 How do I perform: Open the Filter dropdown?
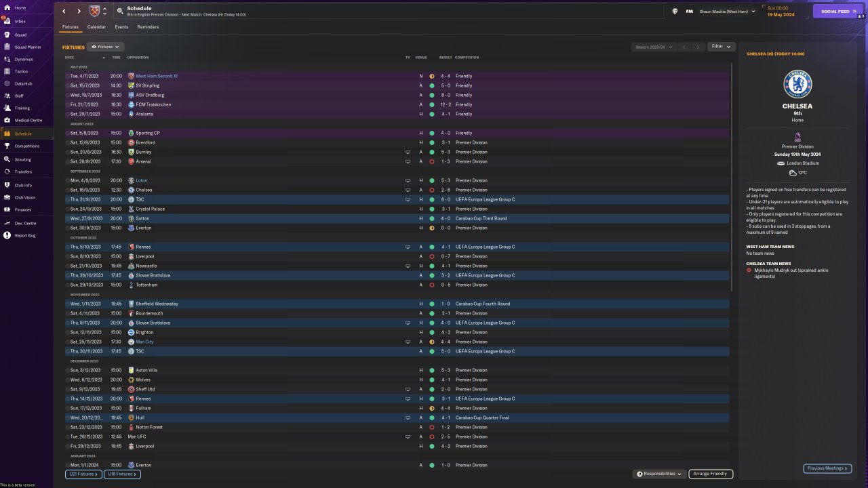(x=722, y=47)
